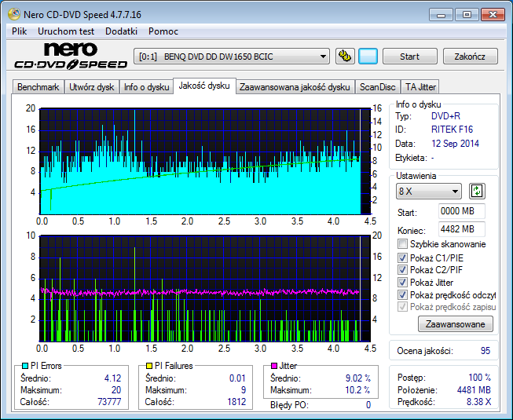Viewport: 513px width, 420px height.
Task: Switch to the TA Jitter tab
Action: click(420, 87)
